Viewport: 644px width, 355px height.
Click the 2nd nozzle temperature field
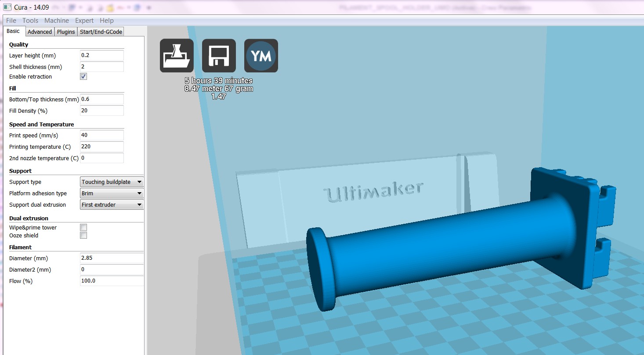[102, 158]
